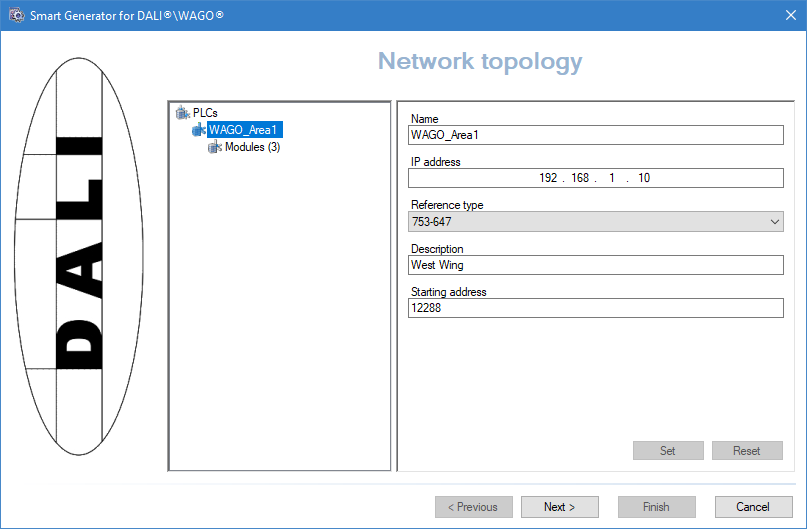807x529 pixels.
Task: Select the last IP octet showing 10
Action: pos(644,178)
